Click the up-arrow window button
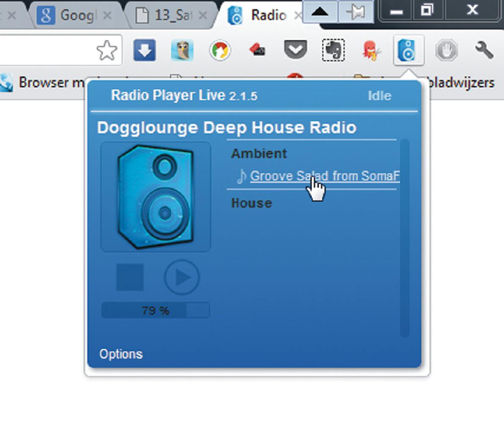Image resolution: width=504 pixels, height=428 pixels. 320,12
